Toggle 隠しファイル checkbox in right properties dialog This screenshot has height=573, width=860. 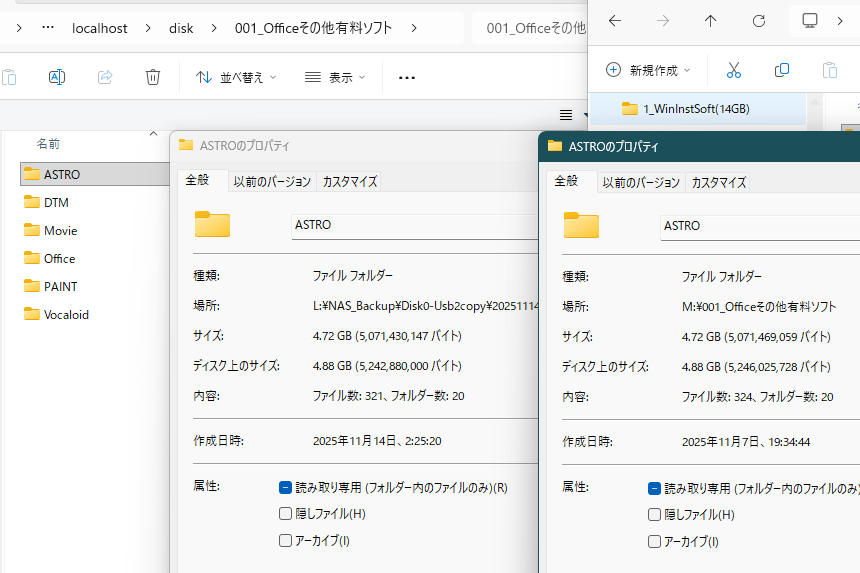[654, 515]
